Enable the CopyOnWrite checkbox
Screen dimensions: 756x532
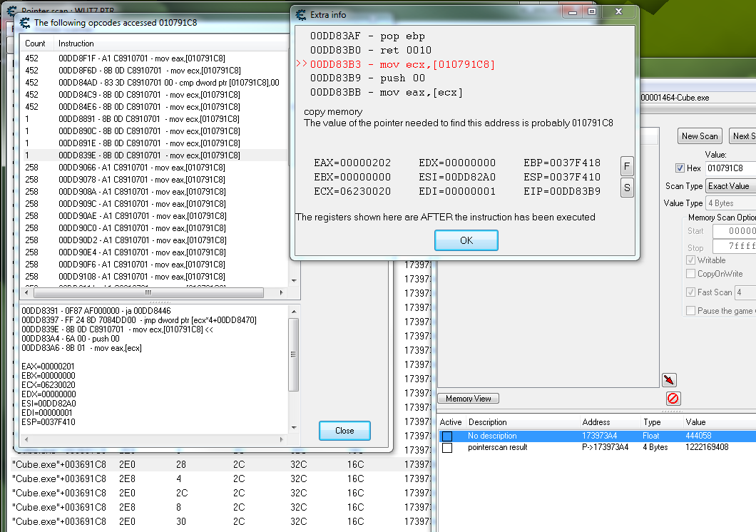[x=690, y=274]
